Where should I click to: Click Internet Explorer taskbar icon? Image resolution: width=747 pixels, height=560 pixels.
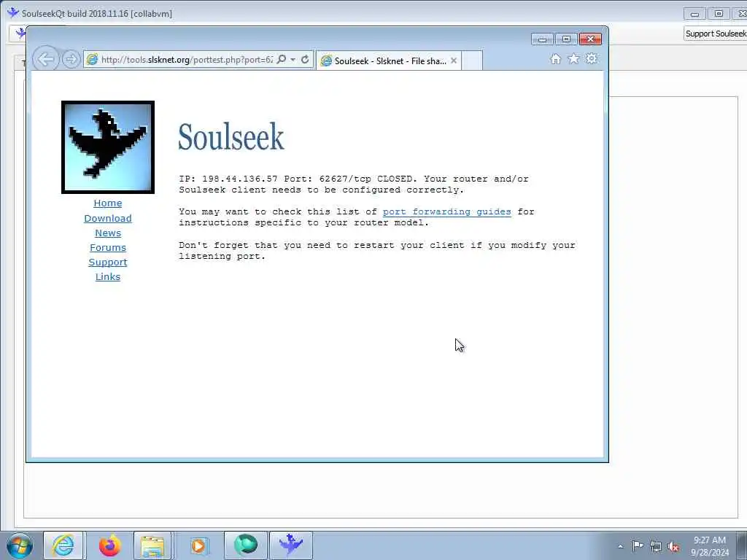click(x=63, y=545)
